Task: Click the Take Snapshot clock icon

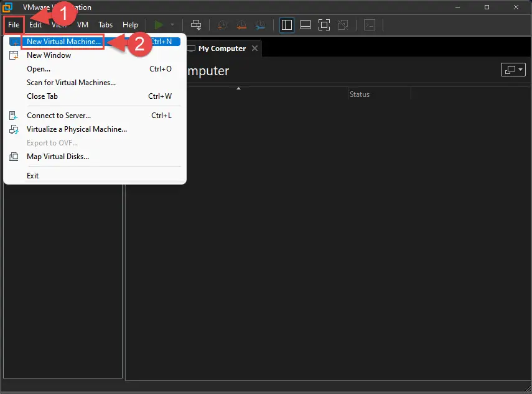Action: pos(222,25)
